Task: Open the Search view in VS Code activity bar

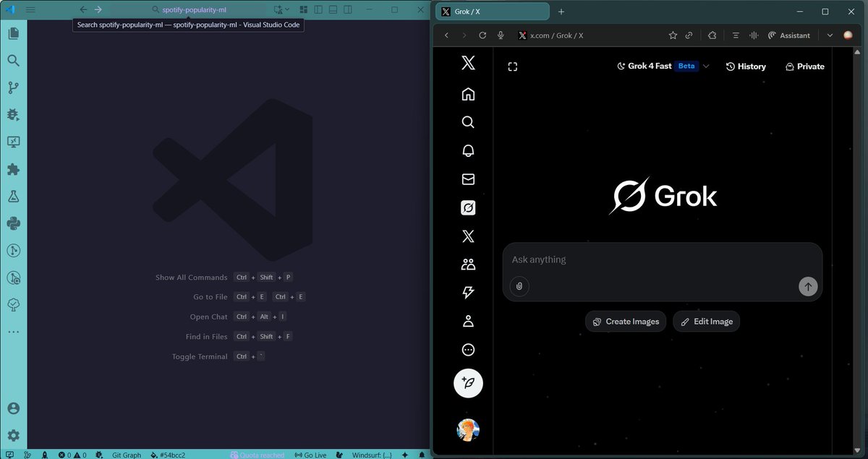Action: click(13, 61)
